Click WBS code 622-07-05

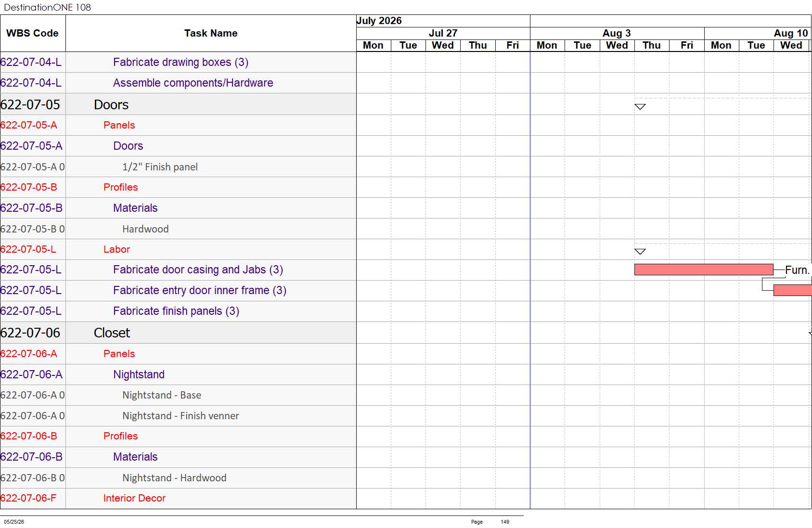coord(30,104)
